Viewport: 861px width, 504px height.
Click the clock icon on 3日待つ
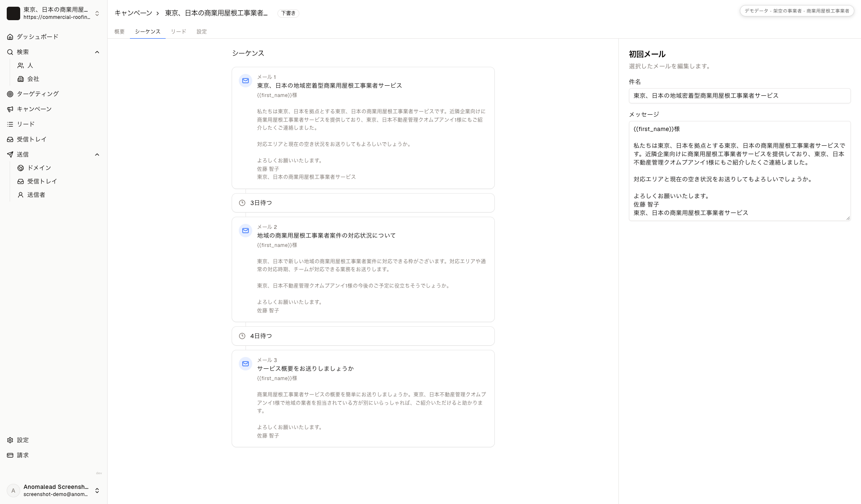pyautogui.click(x=242, y=203)
